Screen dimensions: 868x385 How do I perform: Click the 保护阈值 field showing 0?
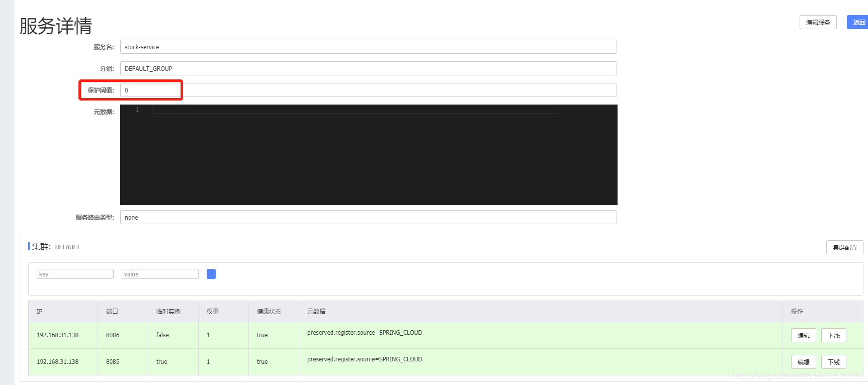[x=368, y=90]
